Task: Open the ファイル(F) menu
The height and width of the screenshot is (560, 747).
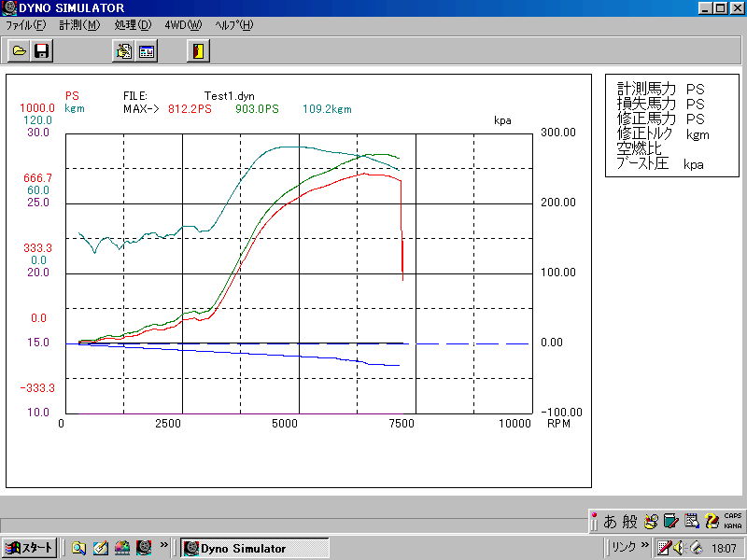Action: [25, 25]
